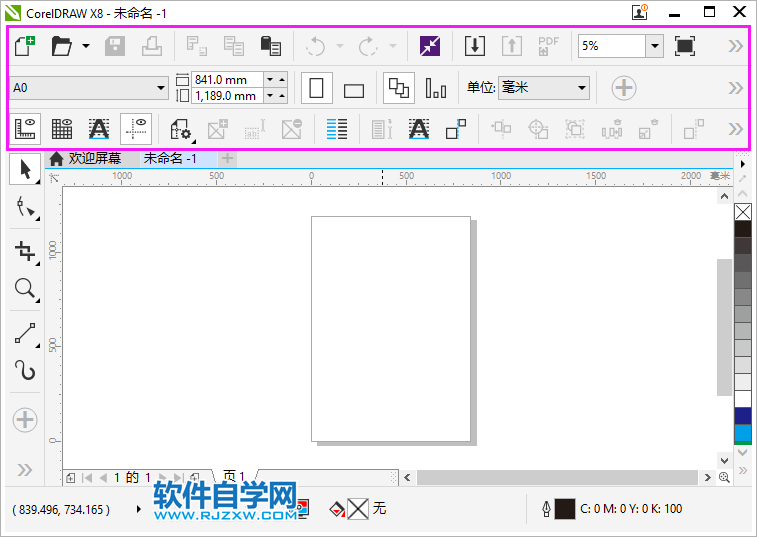Switch to the 未命名 -1 document tab
757x537 pixels.
coord(170,158)
